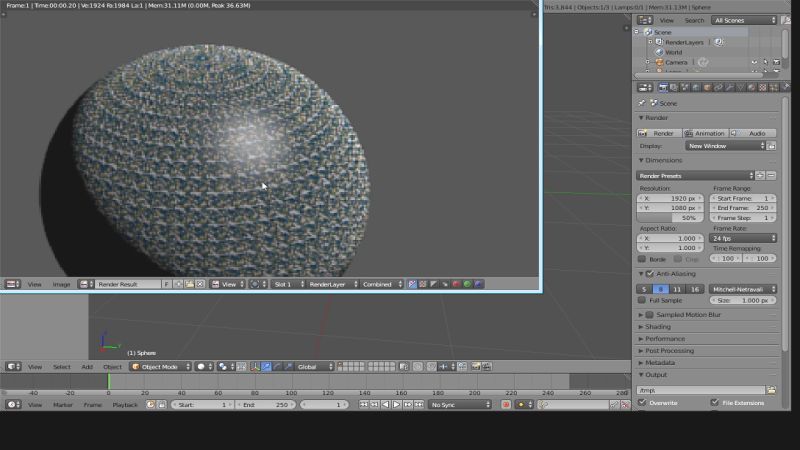Open the Mitchell-Netravali filter dropdown
Viewport: 800px width, 450px height.
click(743, 289)
